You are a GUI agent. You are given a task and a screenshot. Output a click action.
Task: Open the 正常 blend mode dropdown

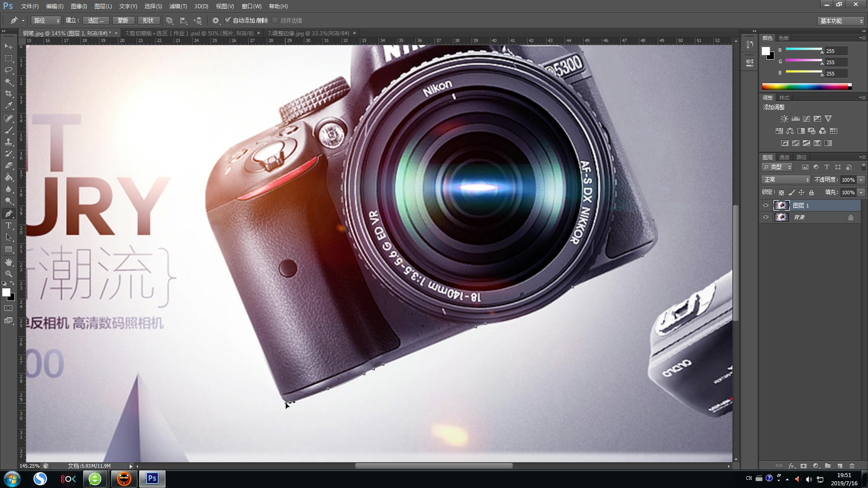(x=786, y=180)
